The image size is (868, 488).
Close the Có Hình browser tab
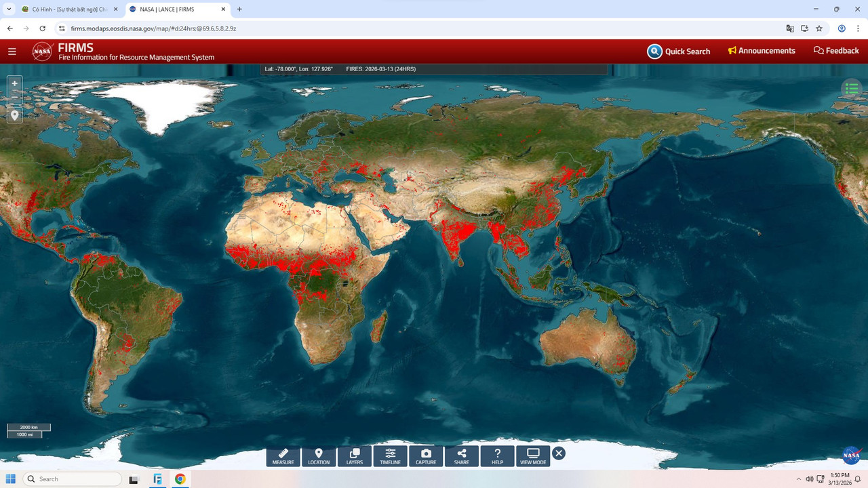(115, 9)
